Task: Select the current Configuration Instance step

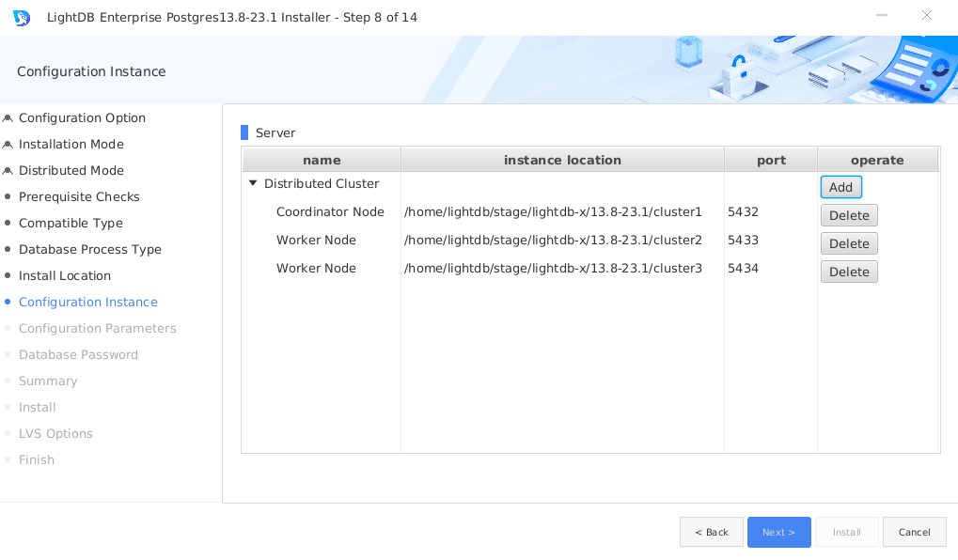Action: (x=88, y=302)
